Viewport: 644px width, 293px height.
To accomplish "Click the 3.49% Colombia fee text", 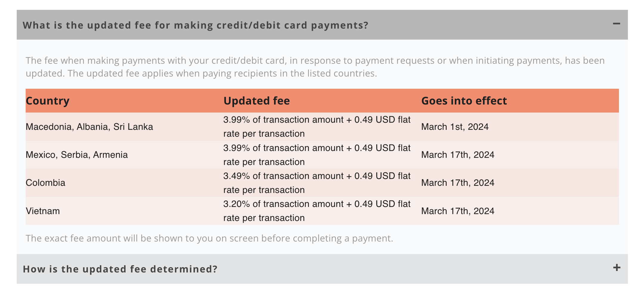I will point(317,183).
